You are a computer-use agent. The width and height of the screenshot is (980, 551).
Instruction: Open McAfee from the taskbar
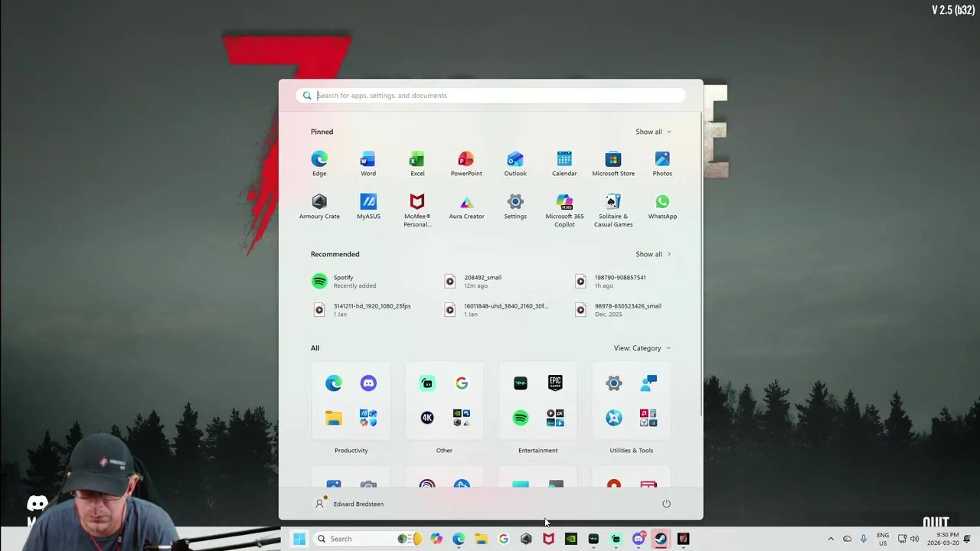pos(548,539)
